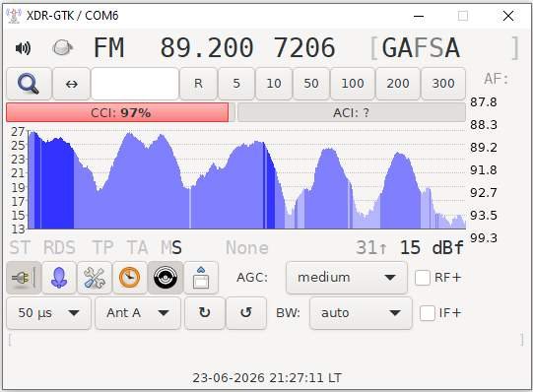Viewport: 533px width, 392px height.
Task: Click the R reset button
Action: pos(198,84)
